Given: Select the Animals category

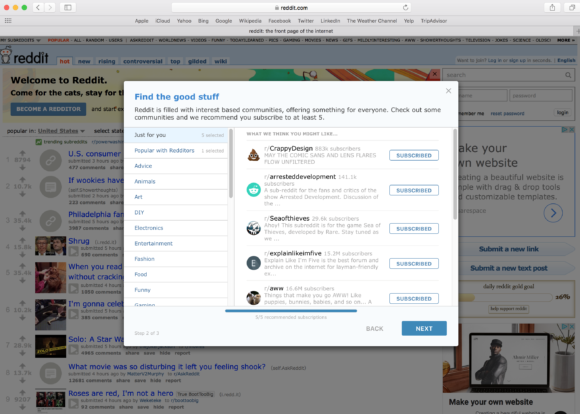Looking at the screenshot, I should tap(145, 181).
